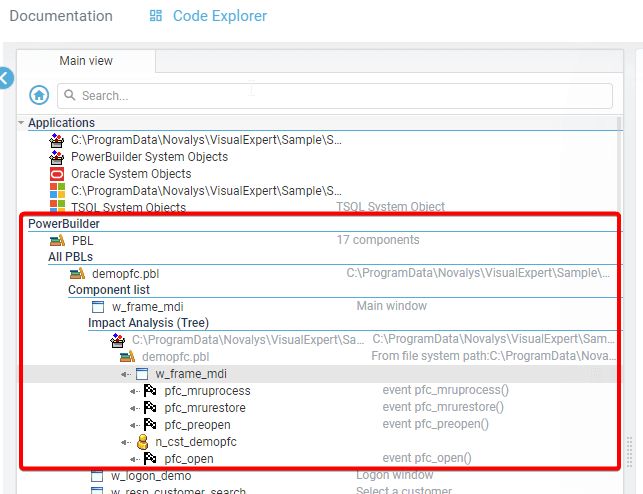This screenshot has height=494, width=643.
Task: Click the pfc_mrurestore event flag icon
Action: coord(150,407)
